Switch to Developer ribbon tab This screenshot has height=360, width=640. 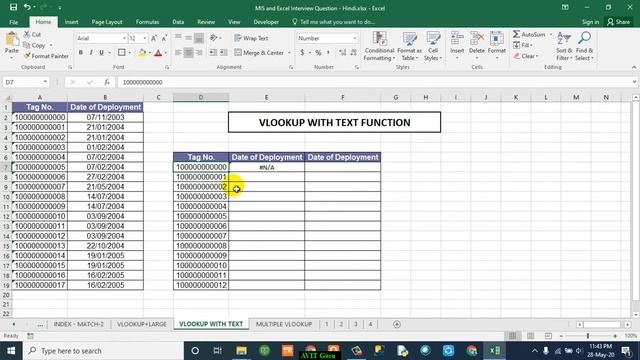(x=266, y=22)
